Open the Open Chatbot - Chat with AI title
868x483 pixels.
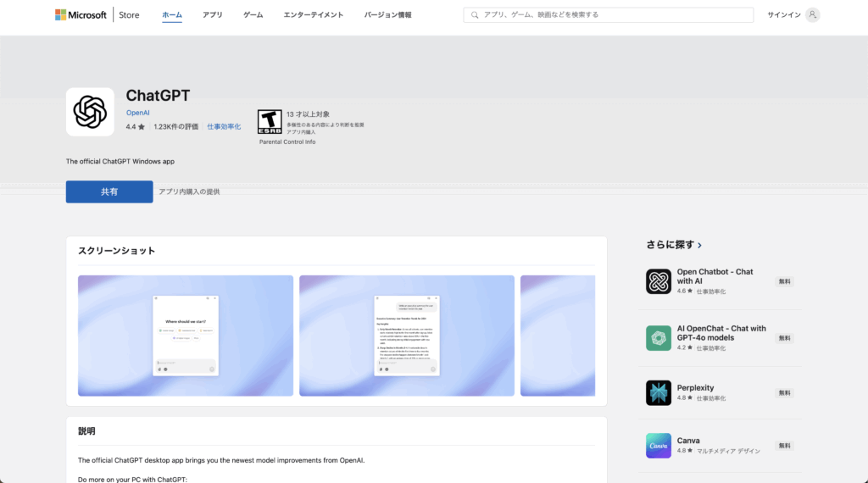715,276
